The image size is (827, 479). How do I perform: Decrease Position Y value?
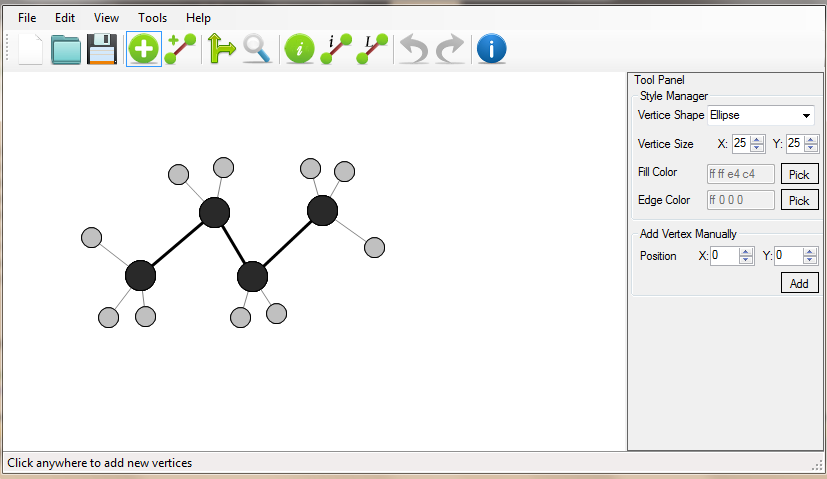click(810, 260)
